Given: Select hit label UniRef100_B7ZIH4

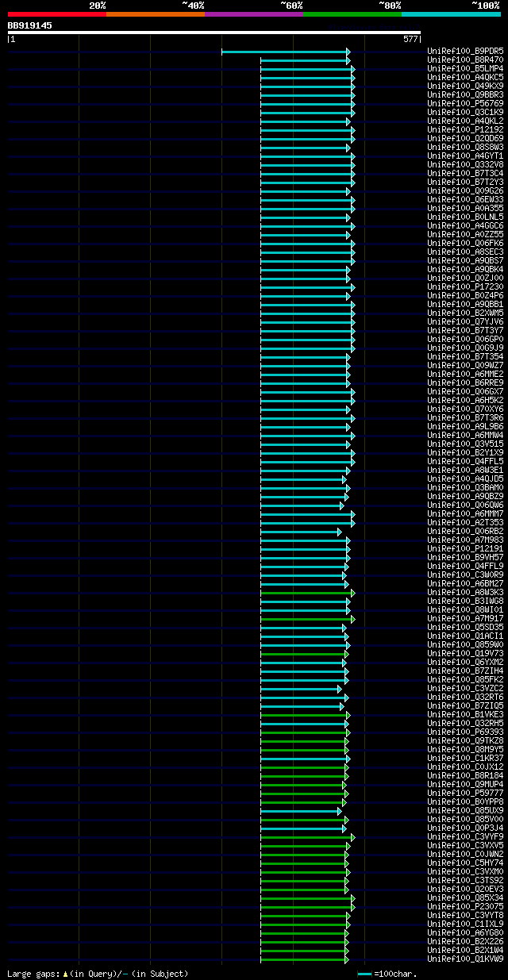Looking at the screenshot, I should tap(465, 671).
